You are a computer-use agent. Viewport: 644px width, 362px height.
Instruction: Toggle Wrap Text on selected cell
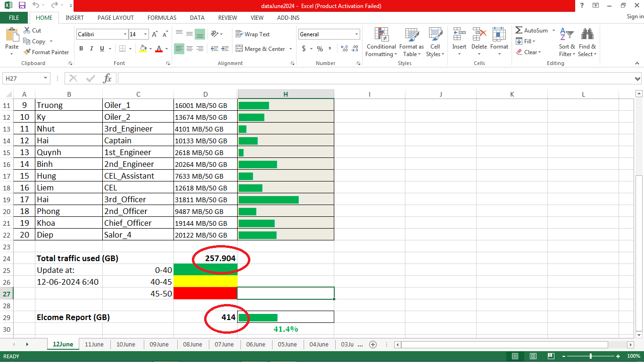(x=253, y=34)
